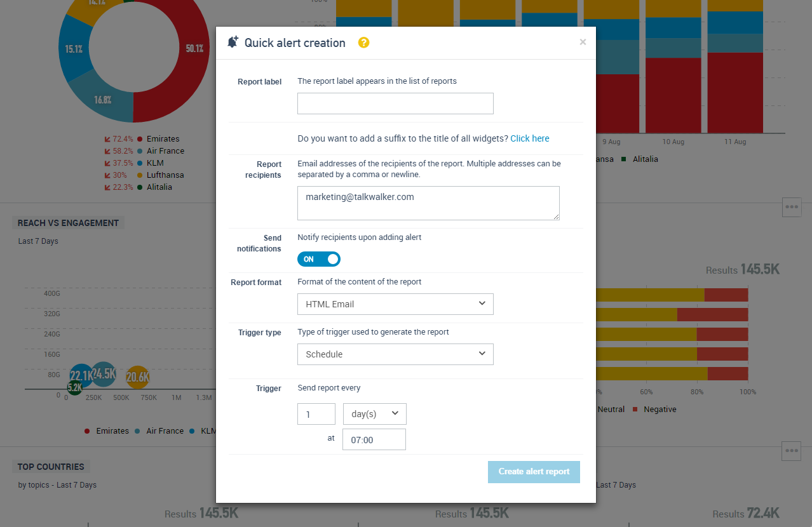This screenshot has width=812, height=527.
Task: Follow the 'Click here' suffix link
Action: (529, 138)
